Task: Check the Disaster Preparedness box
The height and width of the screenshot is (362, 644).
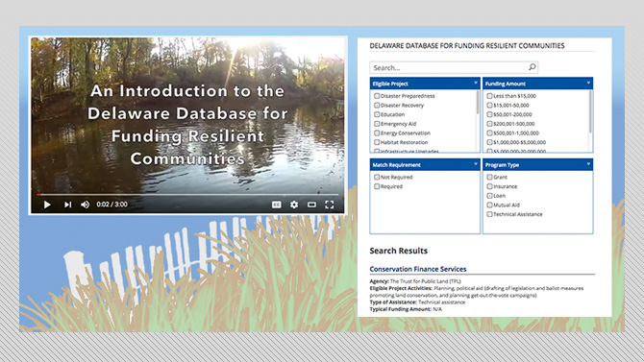Action: coord(377,96)
